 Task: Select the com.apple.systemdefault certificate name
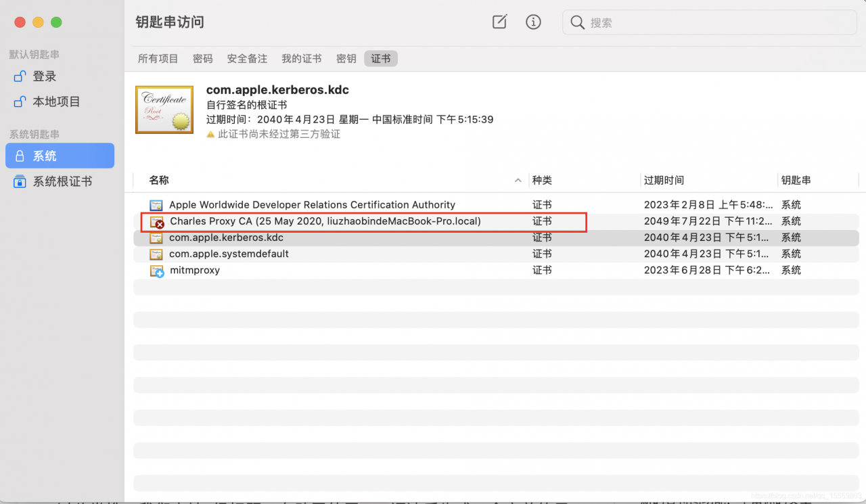229,254
